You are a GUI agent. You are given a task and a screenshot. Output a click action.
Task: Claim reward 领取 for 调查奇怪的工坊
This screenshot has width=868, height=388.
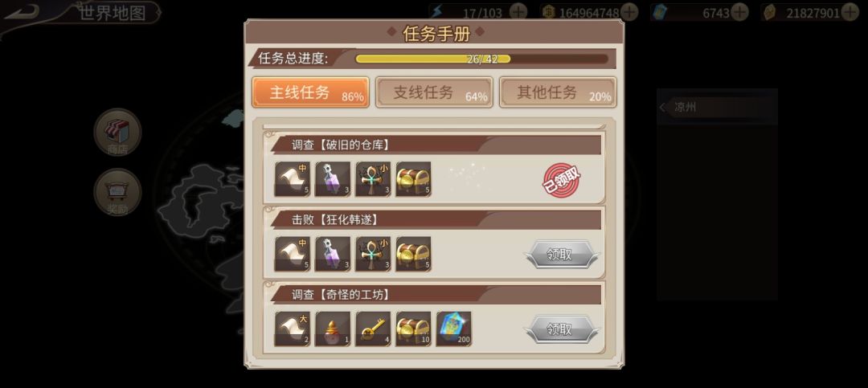pos(561,329)
